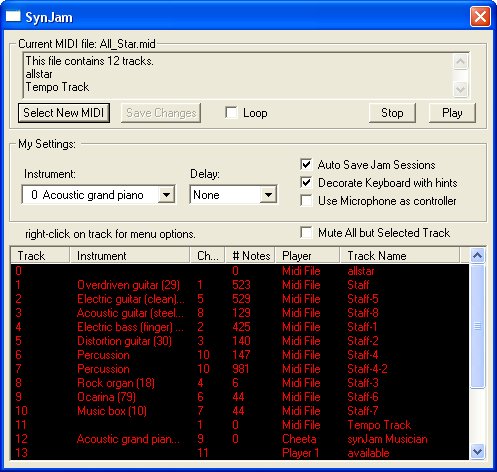Click the track list scroll down arrow
497x472 pixels.
tap(477, 452)
